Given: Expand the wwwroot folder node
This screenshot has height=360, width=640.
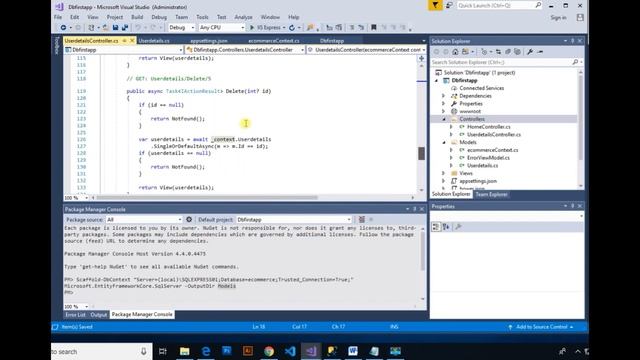Looking at the screenshot, I should [x=444, y=111].
